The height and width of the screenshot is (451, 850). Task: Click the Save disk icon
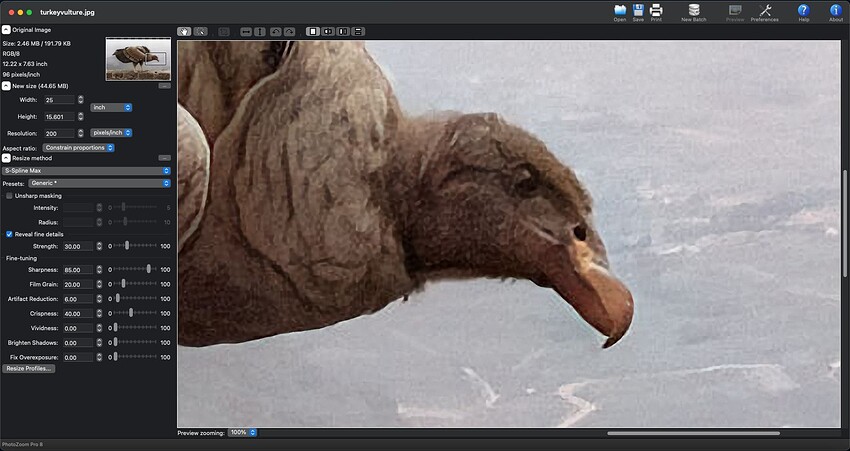[x=638, y=10]
